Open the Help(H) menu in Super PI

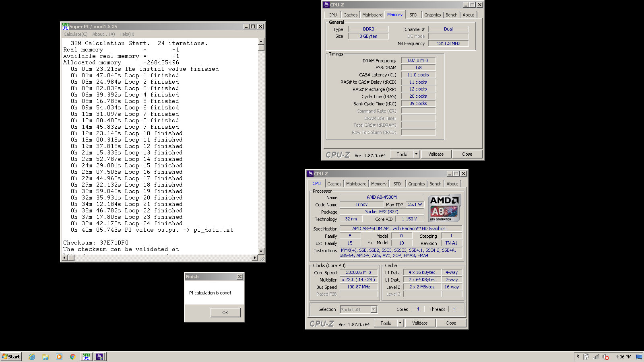pos(127,34)
